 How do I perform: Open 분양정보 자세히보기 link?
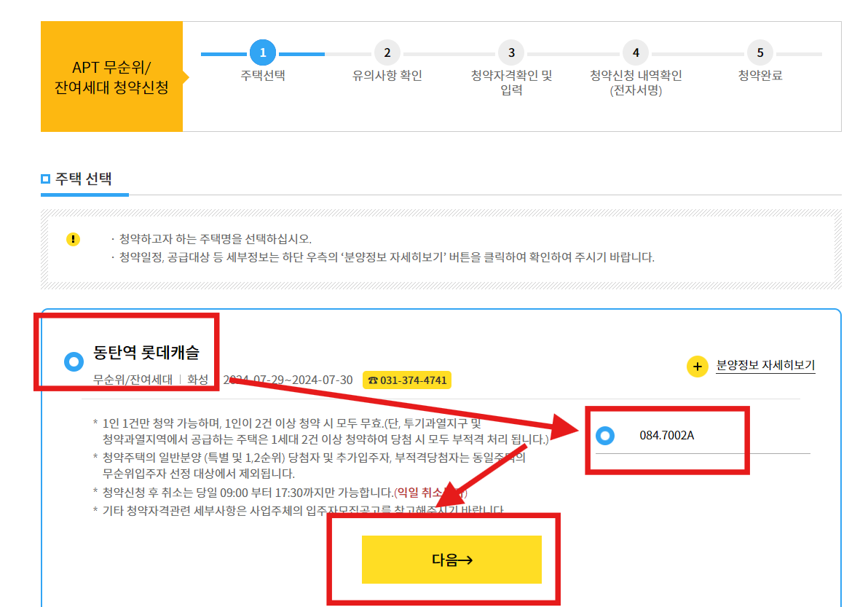point(765,366)
